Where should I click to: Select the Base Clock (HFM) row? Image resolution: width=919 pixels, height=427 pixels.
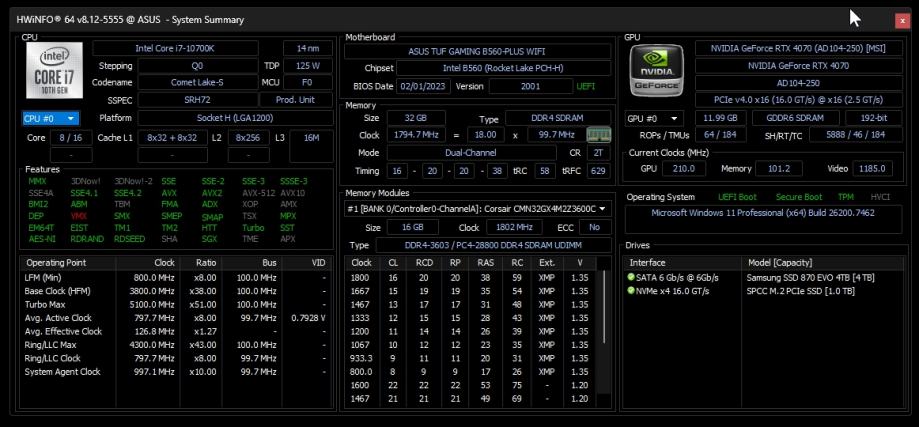coord(176,291)
